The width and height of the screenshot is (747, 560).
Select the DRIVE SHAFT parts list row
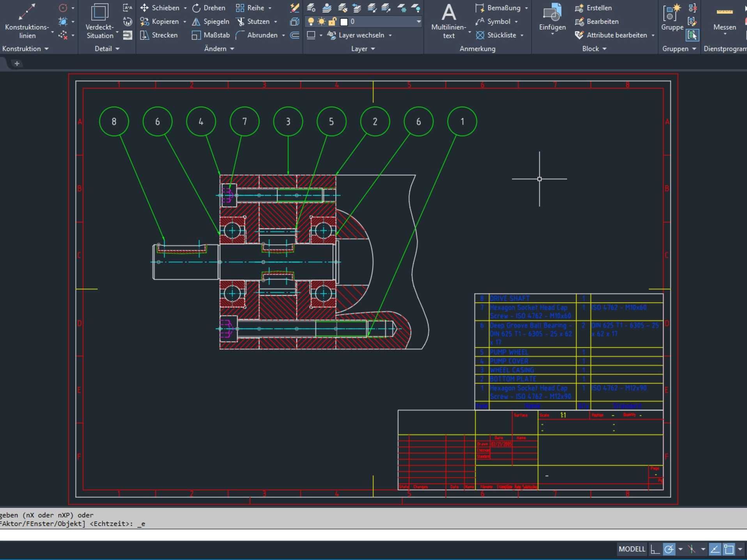tap(569, 299)
